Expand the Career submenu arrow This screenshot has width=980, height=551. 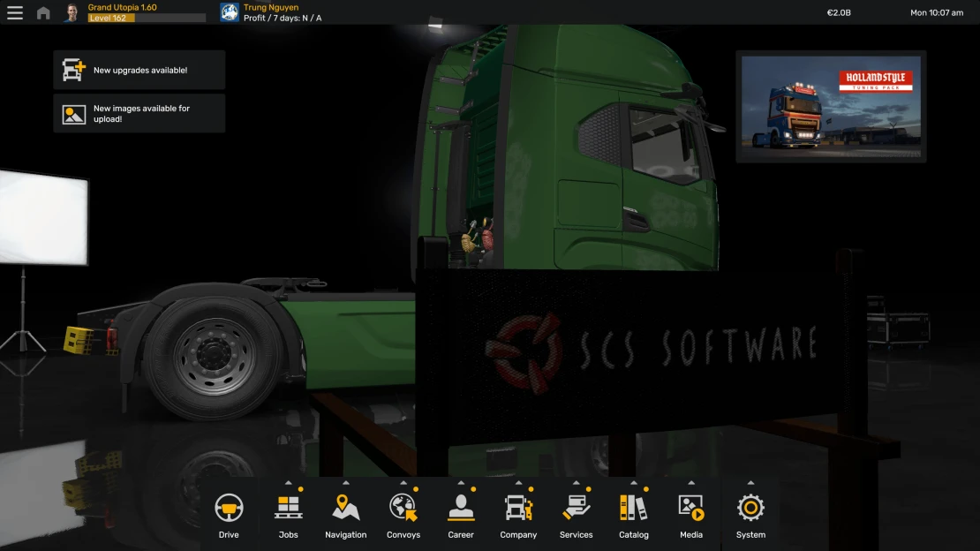pyautogui.click(x=461, y=483)
